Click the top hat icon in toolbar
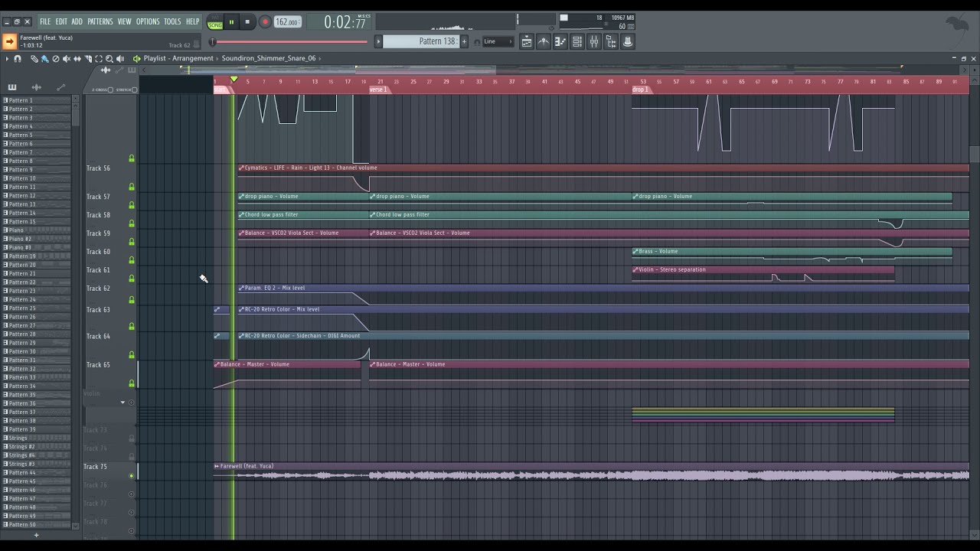This screenshot has width=980, height=551. coord(628,42)
